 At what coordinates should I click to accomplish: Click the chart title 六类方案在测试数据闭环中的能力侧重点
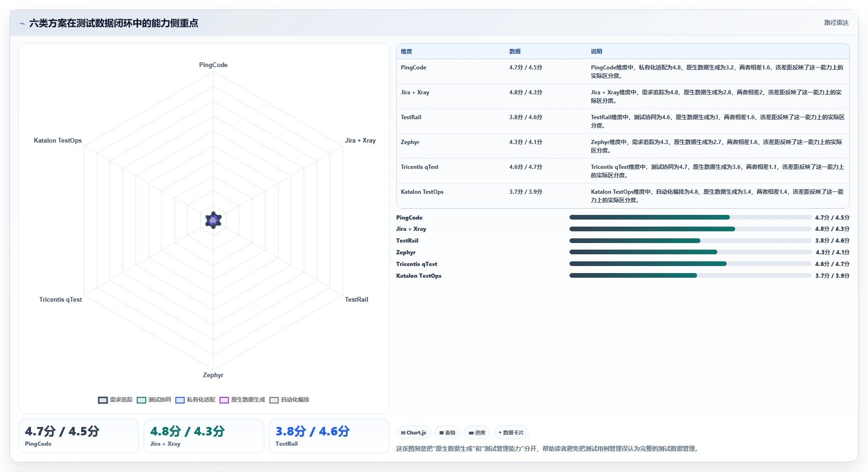(x=114, y=23)
